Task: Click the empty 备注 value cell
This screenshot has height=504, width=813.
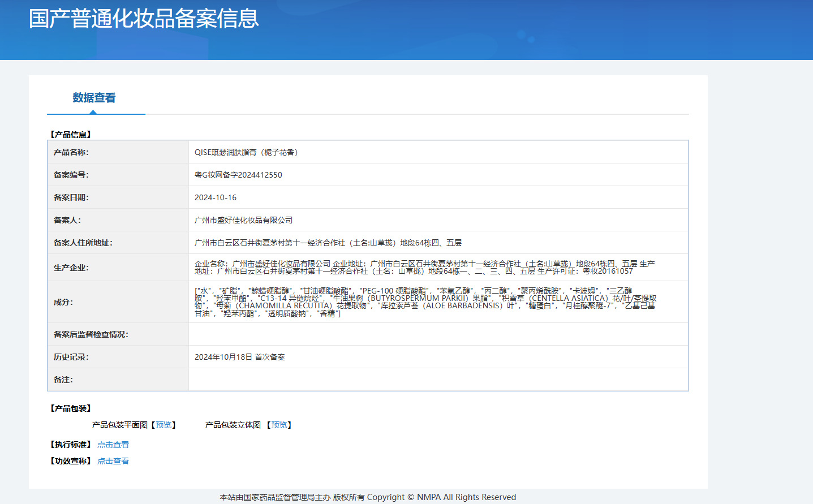Action: point(438,380)
